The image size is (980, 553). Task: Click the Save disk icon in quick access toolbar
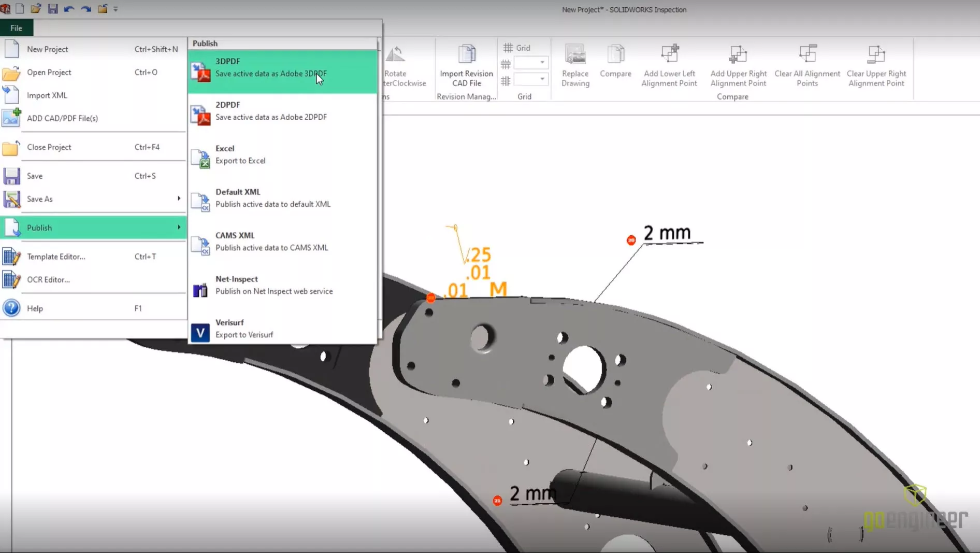click(53, 8)
